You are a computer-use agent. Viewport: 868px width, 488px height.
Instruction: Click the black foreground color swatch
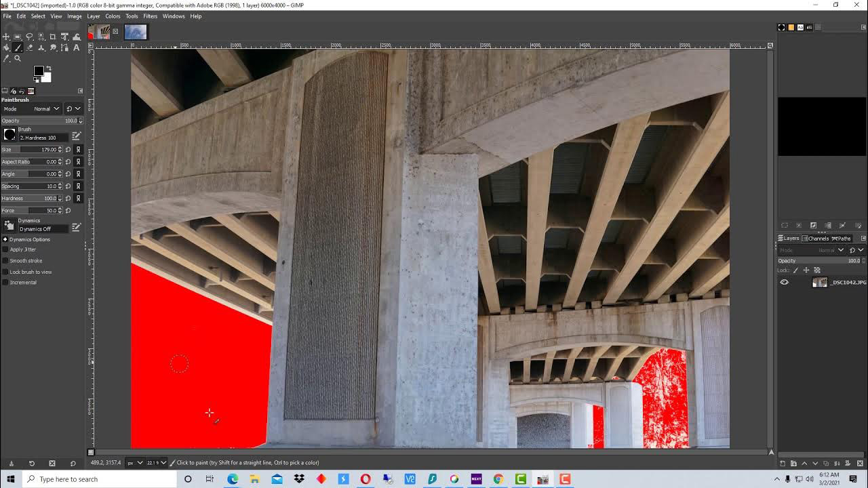39,70
